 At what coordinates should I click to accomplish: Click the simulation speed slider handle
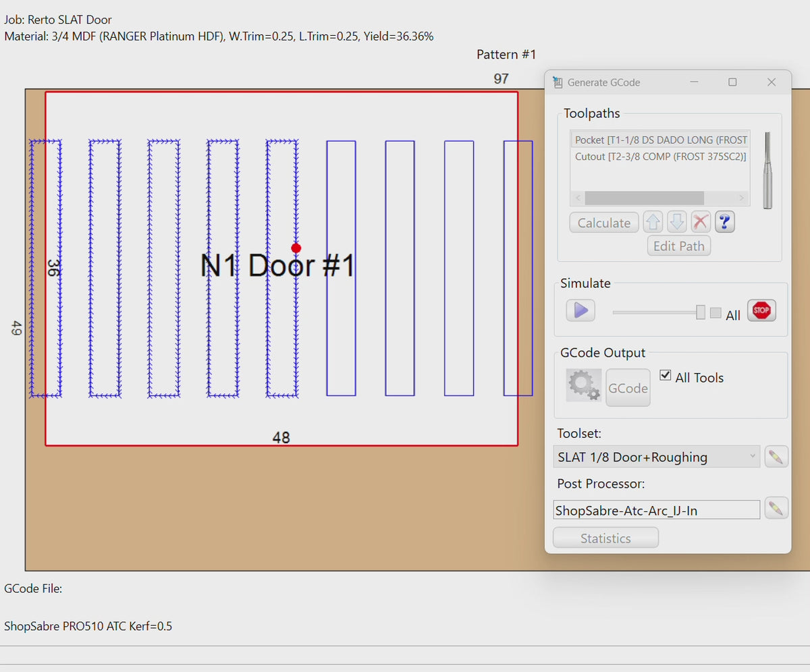[701, 312]
